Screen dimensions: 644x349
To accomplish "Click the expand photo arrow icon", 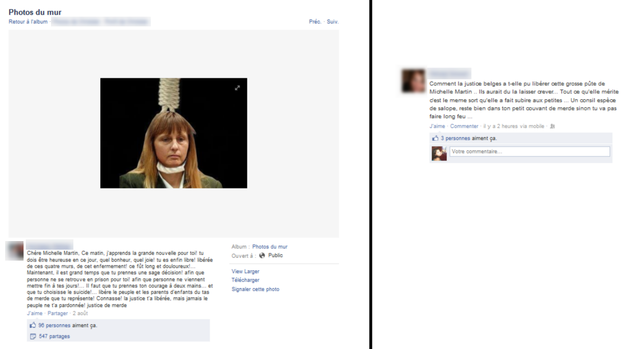I will 237,88.
